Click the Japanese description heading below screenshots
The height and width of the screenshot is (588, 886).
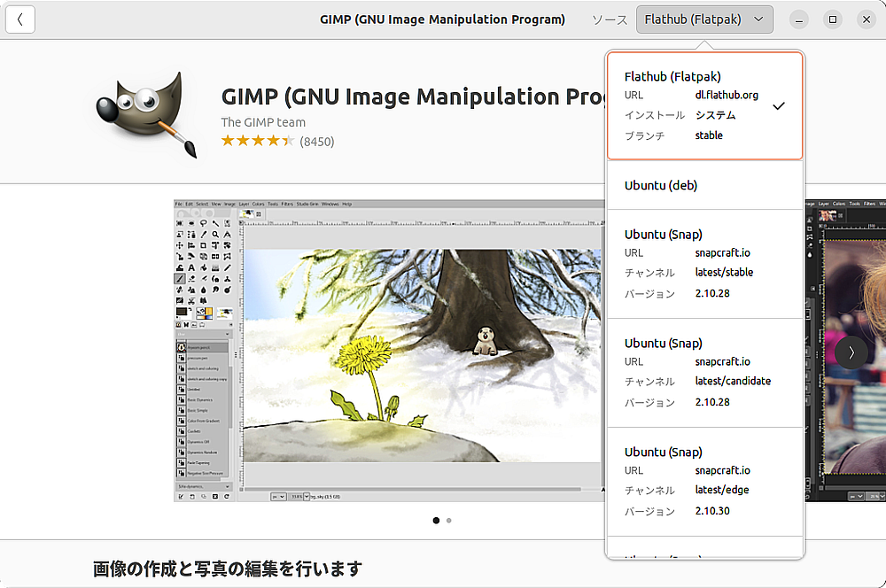228,569
